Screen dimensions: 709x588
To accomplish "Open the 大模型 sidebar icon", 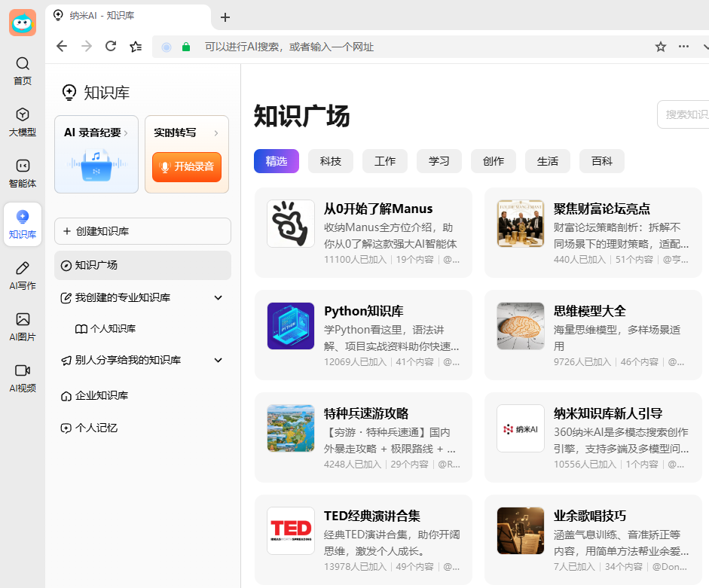I will [23, 121].
